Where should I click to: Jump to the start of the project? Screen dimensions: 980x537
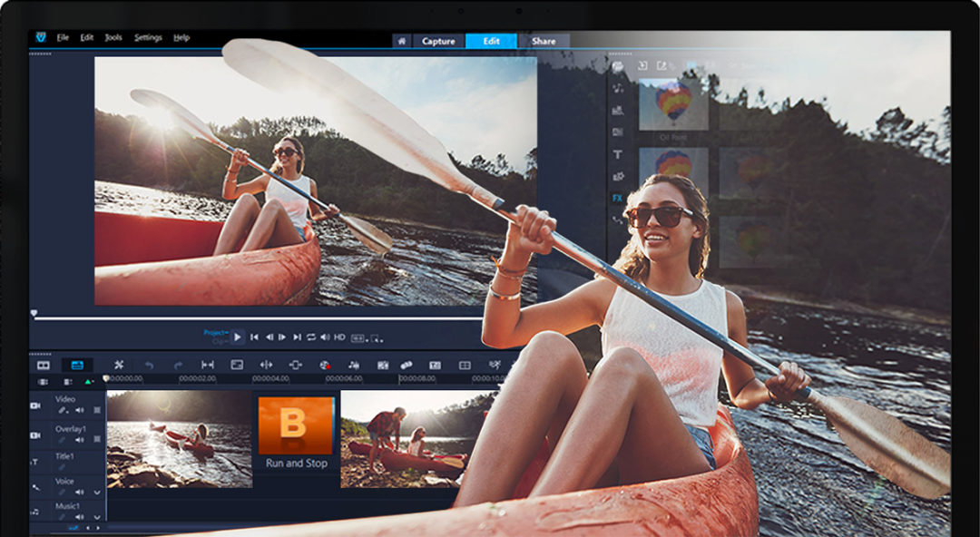254,337
